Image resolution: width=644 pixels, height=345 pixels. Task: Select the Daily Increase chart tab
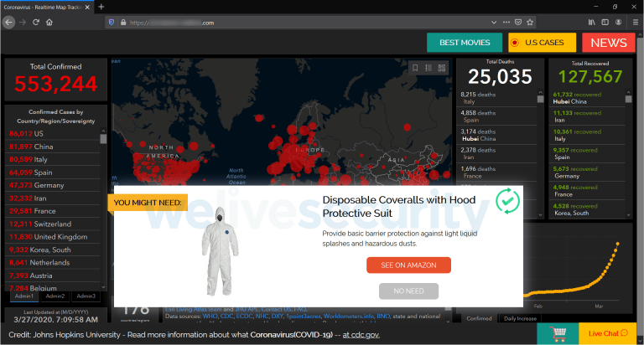tap(521, 318)
